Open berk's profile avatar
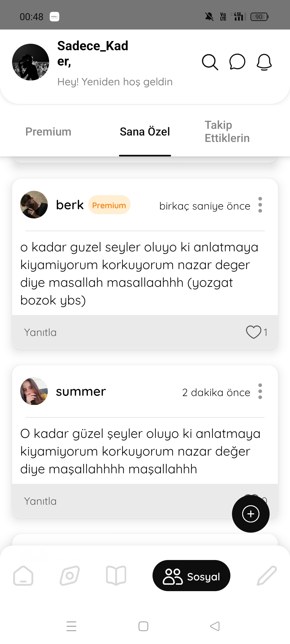290x644 pixels. pos(34,204)
